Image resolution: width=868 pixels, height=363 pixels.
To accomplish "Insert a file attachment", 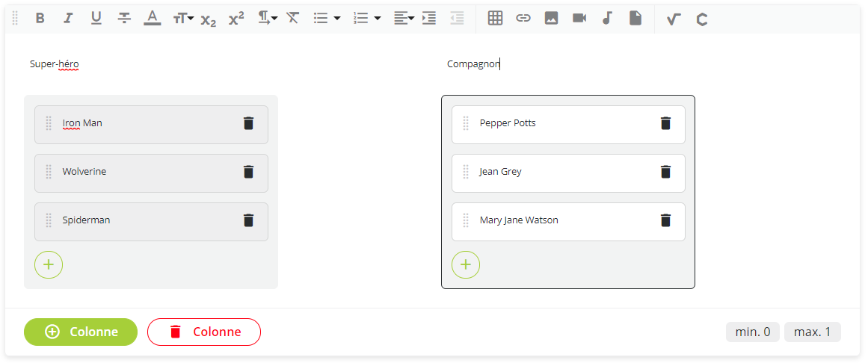I will pos(635,18).
